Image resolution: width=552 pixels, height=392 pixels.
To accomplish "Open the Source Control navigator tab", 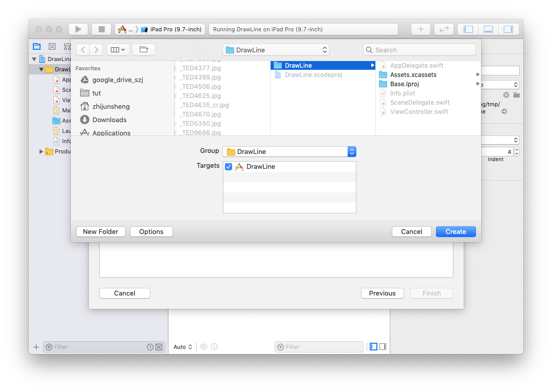I will coord(52,47).
